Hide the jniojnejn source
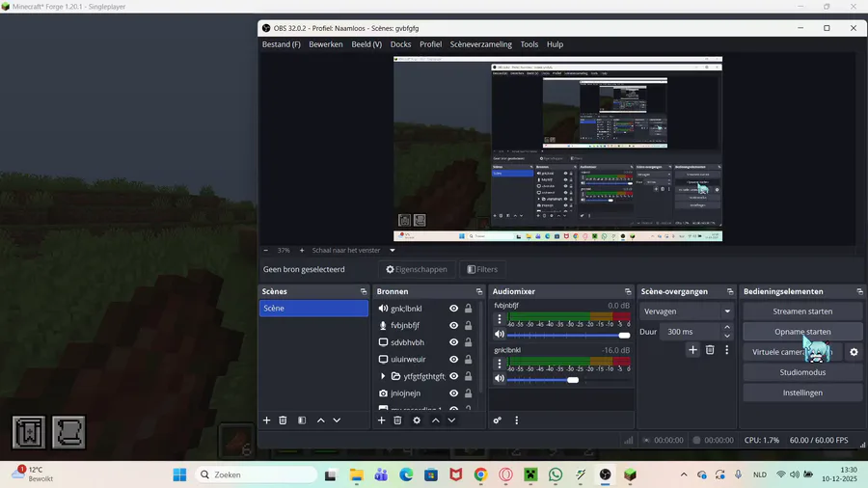 click(x=454, y=393)
